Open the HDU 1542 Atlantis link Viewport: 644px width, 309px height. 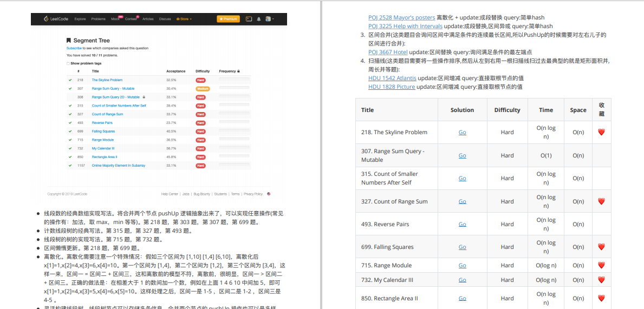click(392, 78)
